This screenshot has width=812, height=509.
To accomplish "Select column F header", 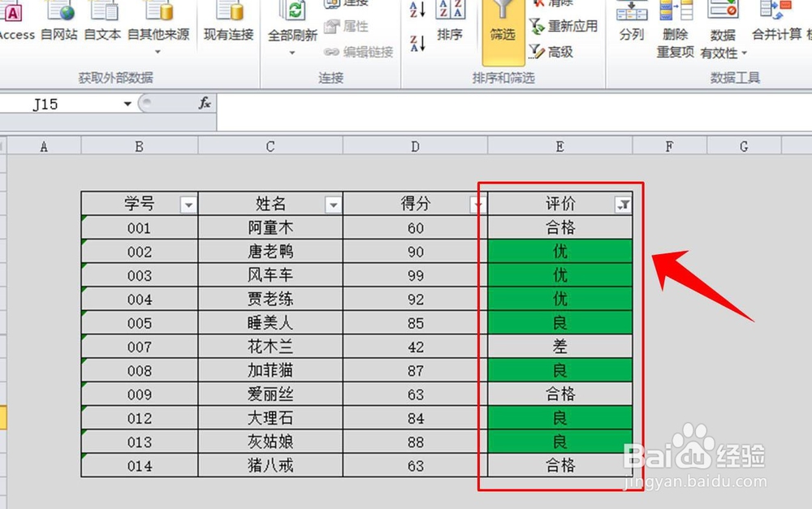I will pos(670,147).
